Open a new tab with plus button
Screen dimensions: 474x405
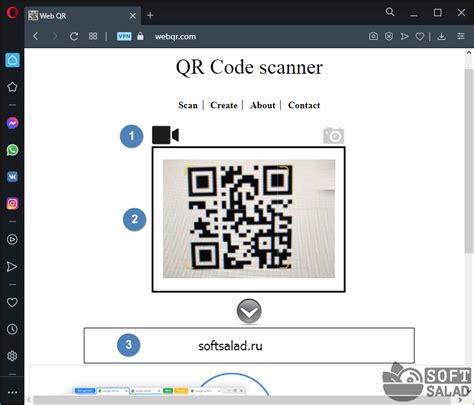click(x=150, y=15)
